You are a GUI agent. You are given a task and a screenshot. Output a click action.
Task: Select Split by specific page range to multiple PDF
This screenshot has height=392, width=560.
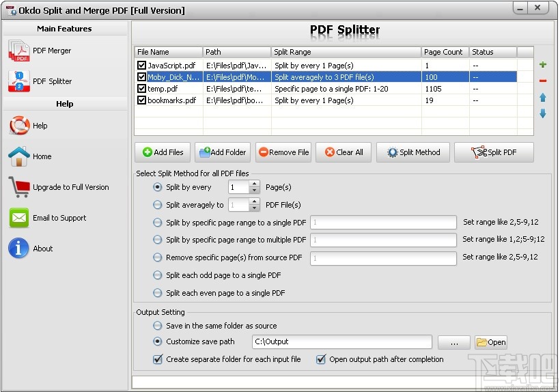tap(157, 240)
